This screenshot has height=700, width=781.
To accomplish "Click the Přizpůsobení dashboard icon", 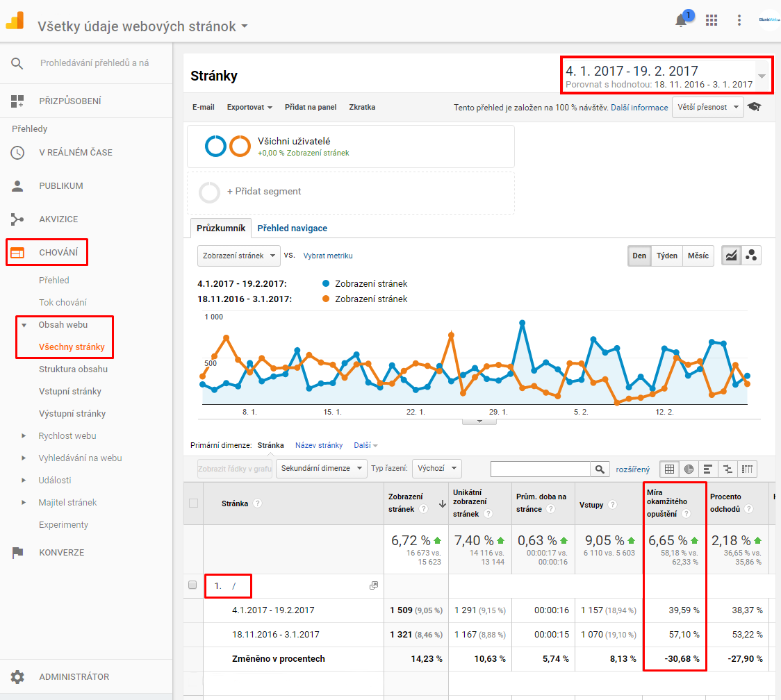I will (17, 101).
